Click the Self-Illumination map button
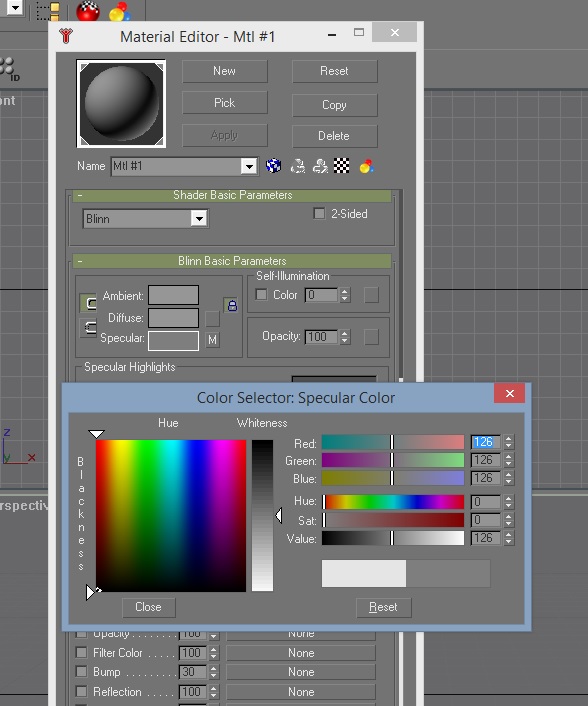This screenshot has height=706, width=588. point(371,295)
